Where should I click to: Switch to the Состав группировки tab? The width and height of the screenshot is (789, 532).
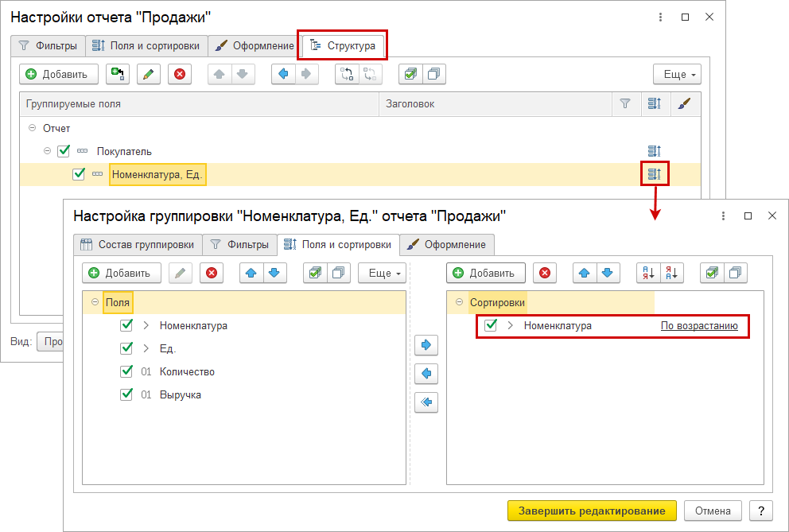(137, 244)
